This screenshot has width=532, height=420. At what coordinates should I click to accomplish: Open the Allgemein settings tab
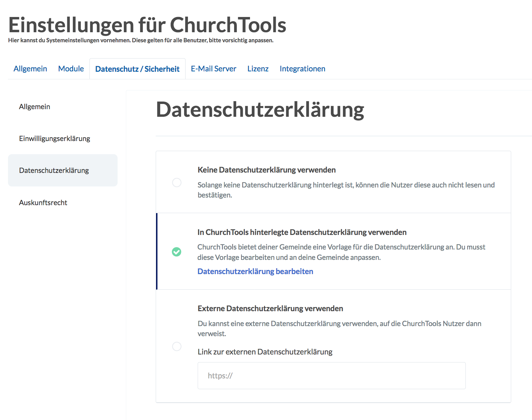pos(30,69)
